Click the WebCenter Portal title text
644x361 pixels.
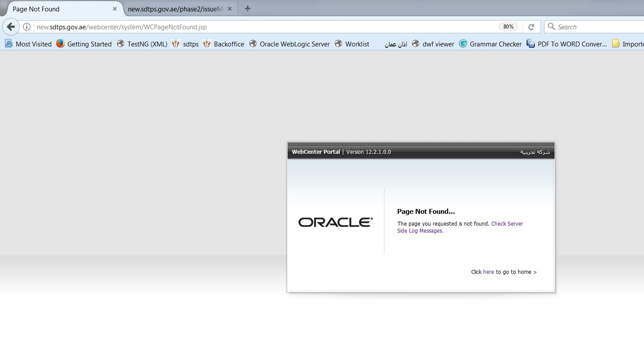316,152
